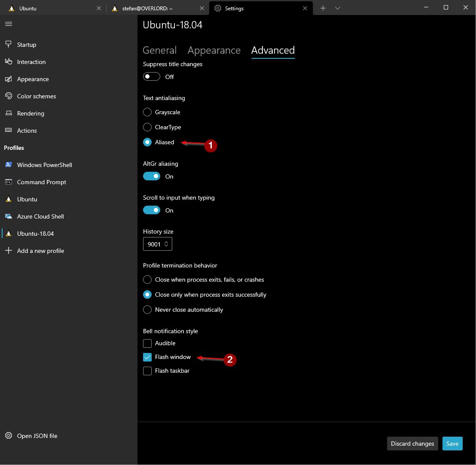Select Grayscale antialiasing option

click(147, 112)
